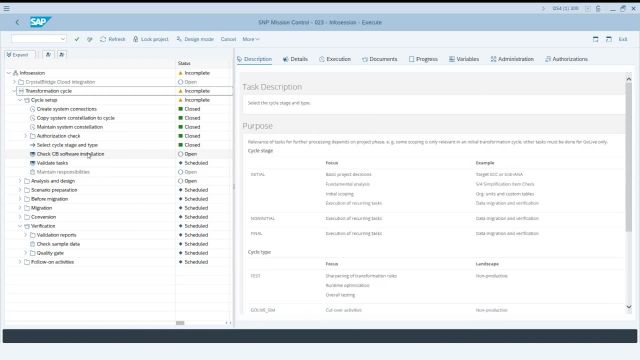This screenshot has height=360, width=640.
Task: Select Check CB software installation task
Action: coord(70,154)
